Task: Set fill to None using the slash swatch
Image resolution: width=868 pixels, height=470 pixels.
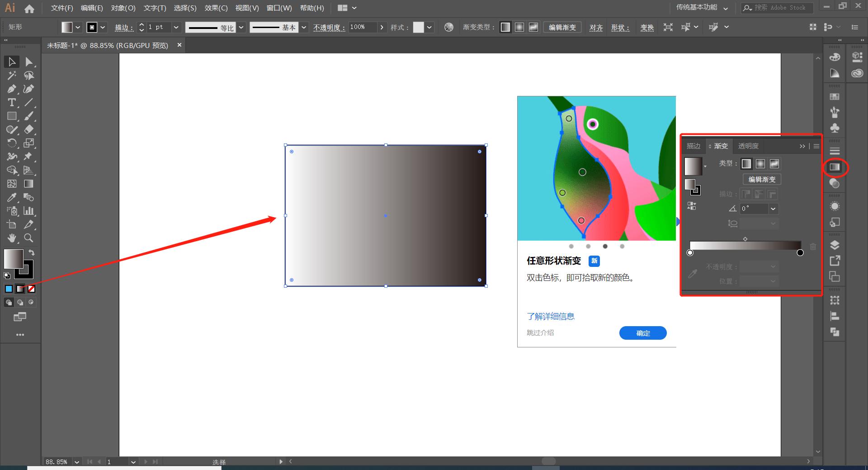Action: coord(31,289)
